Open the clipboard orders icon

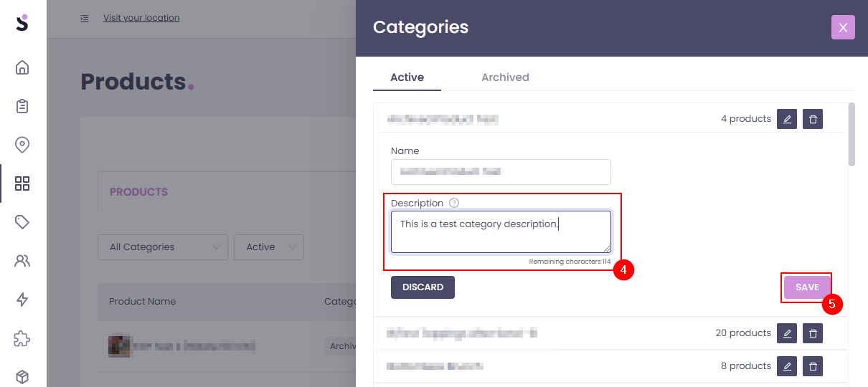[22, 106]
